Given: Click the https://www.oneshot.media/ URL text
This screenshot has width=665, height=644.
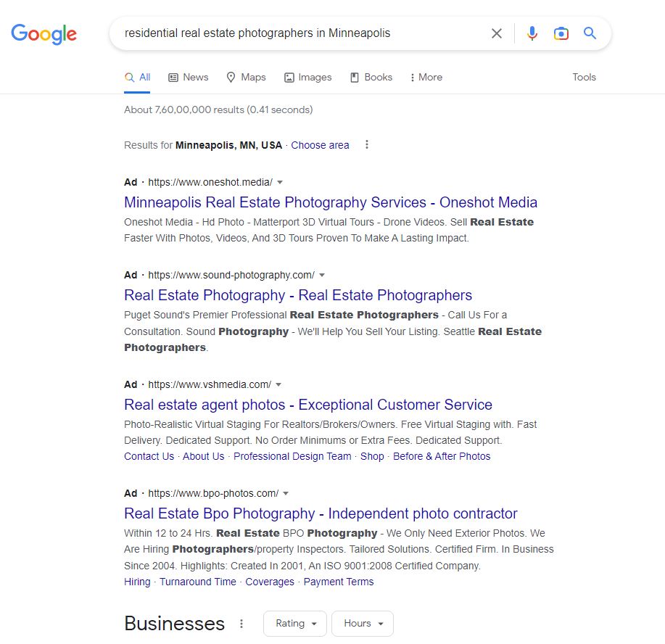Looking at the screenshot, I should coord(210,183).
